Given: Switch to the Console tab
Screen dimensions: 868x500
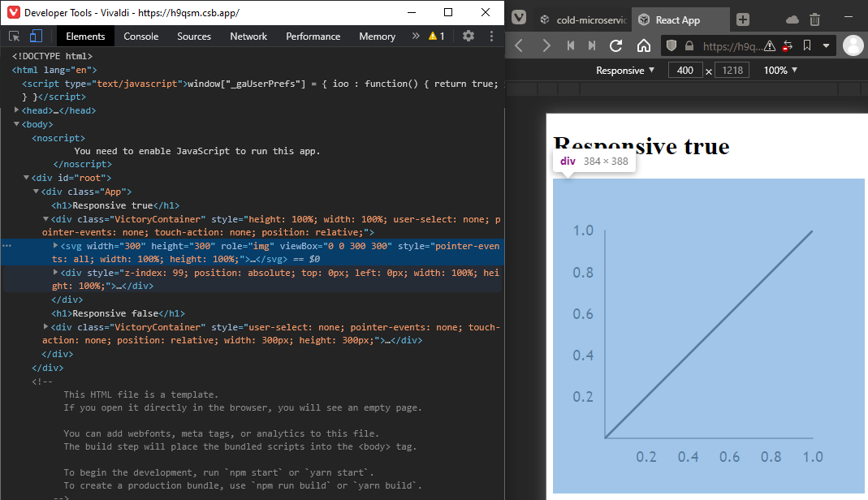Looking at the screenshot, I should [x=140, y=36].
